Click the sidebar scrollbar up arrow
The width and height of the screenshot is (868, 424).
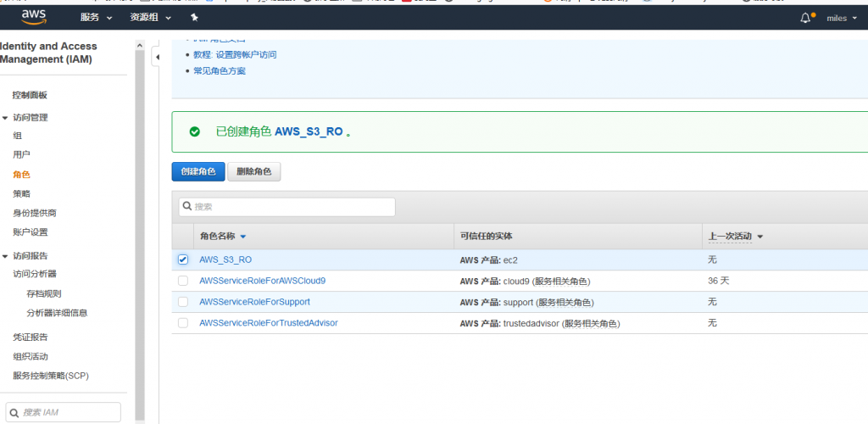[x=140, y=46]
